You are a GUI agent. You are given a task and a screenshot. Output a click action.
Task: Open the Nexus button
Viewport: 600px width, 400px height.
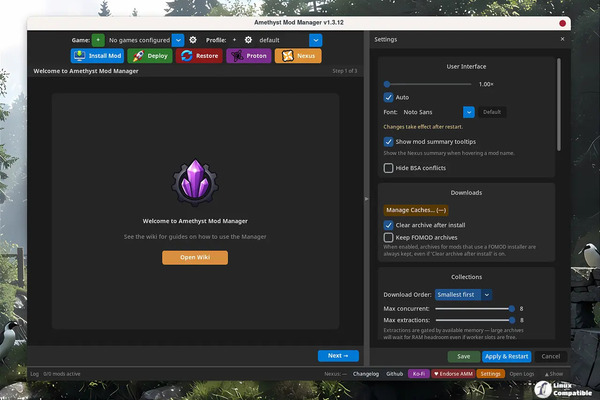[x=298, y=56]
